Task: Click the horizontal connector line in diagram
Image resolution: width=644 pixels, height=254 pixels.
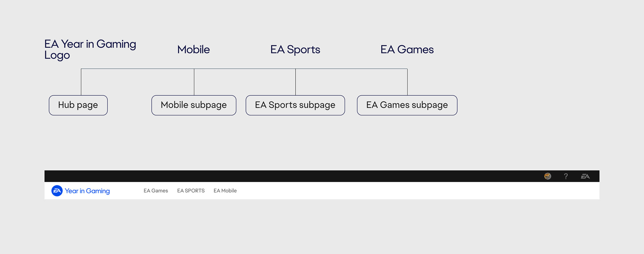Action: click(x=244, y=69)
